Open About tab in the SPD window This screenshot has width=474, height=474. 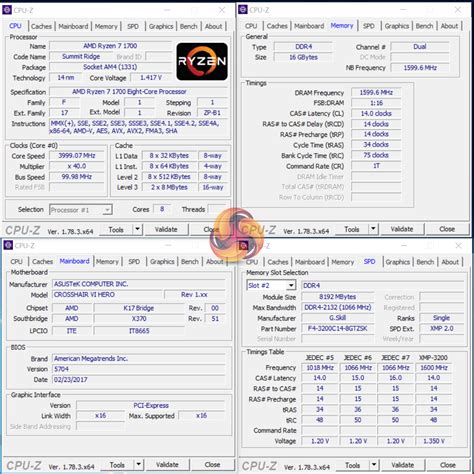(x=450, y=262)
